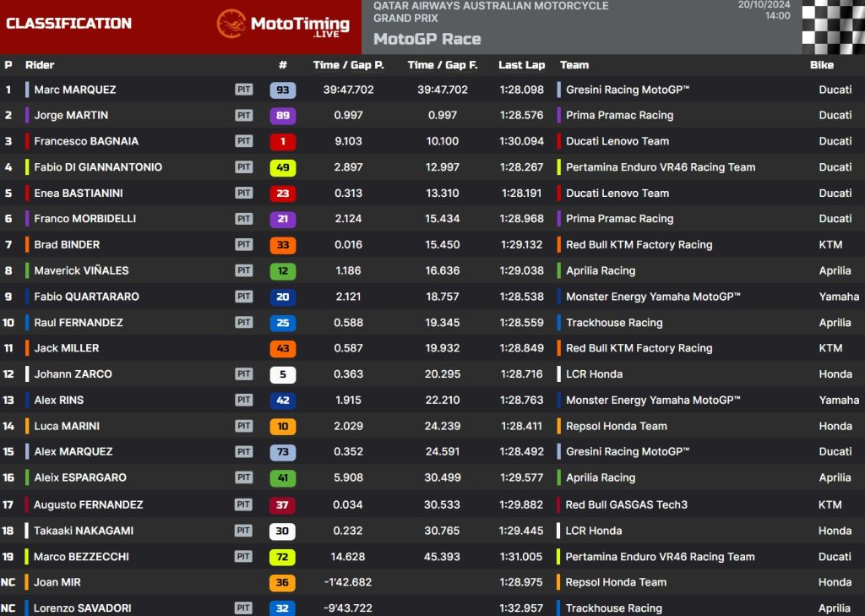The image size is (865, 616).
Task: Click the MotoTiming.live logo
Action: tap(283, 25)
